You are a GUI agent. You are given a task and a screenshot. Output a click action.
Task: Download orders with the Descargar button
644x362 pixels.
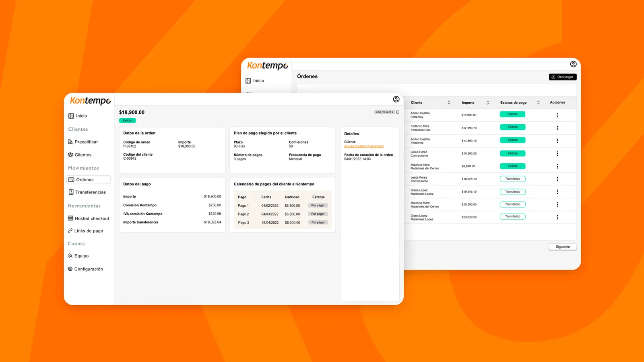pos(563,77)
